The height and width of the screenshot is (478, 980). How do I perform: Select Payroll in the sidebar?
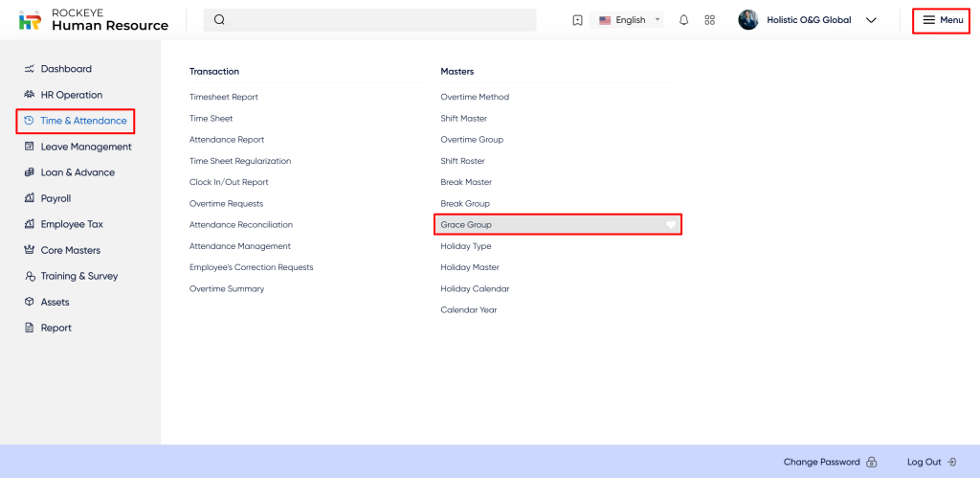(56, 198)
